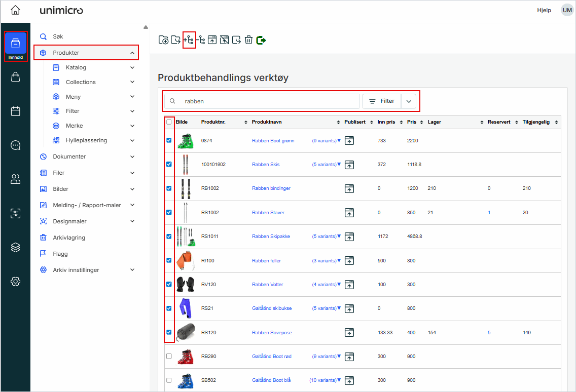
Task: Click the remove tree structure (minus) icon
Action: click(201, 40)
